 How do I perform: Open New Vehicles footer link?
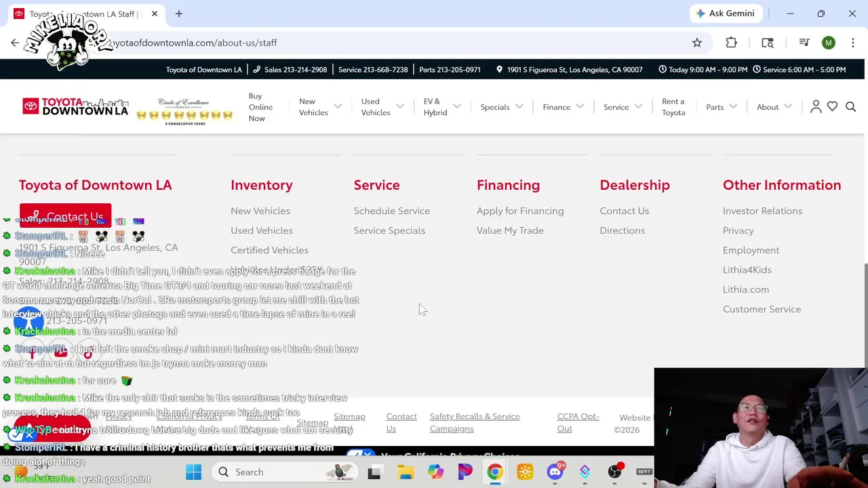tap(260, 211)
